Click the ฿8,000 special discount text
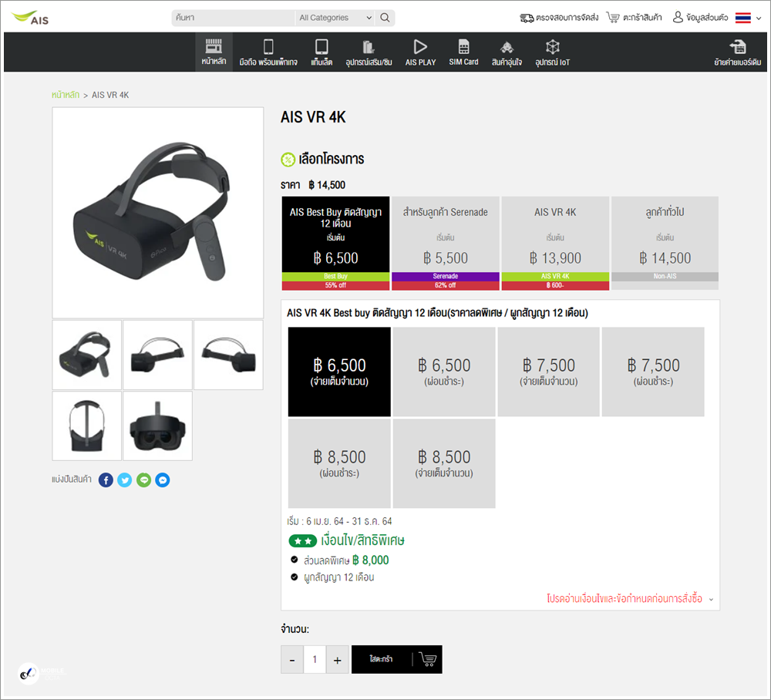The height and width of the screenshot is (700, 771). click(x=370, y=560)
